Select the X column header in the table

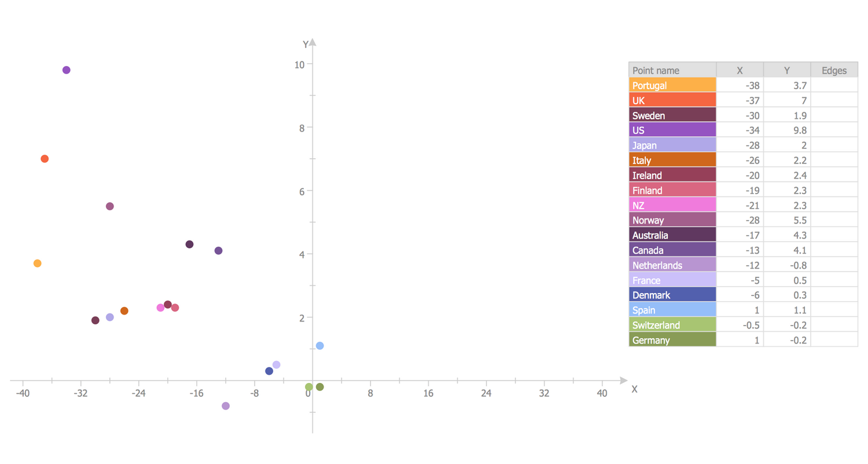click(x=740, y=70)
